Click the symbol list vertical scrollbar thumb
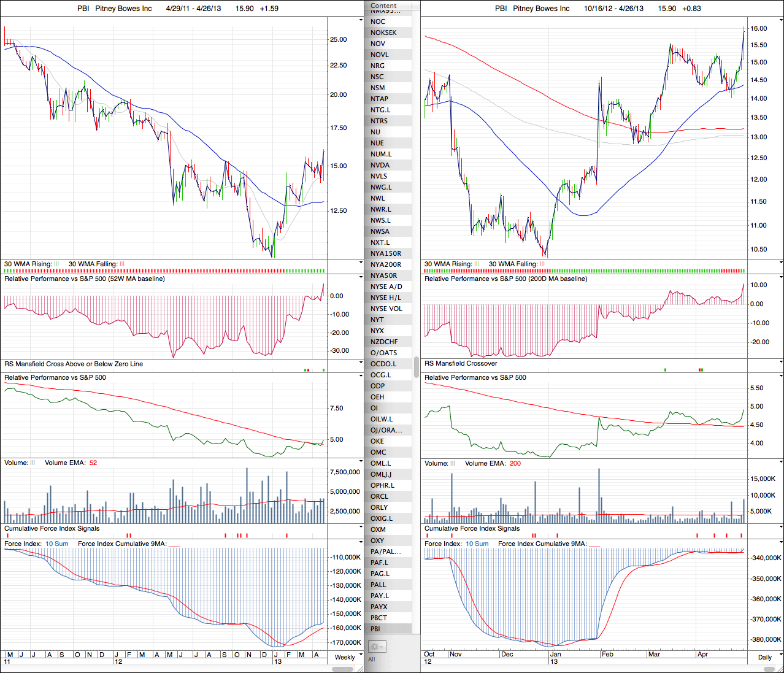 click(x=417, y=367)
